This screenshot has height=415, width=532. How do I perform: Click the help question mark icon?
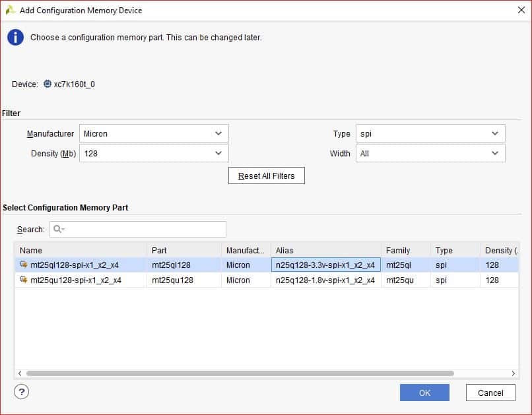click(x=21, y=392)
